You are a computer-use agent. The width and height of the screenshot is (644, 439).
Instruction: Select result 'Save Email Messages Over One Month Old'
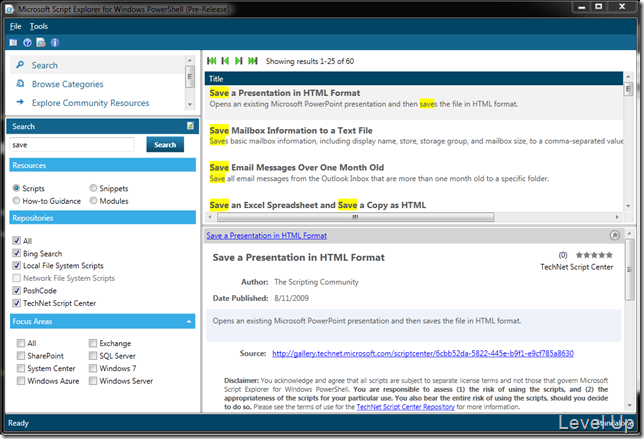point(414,173)
